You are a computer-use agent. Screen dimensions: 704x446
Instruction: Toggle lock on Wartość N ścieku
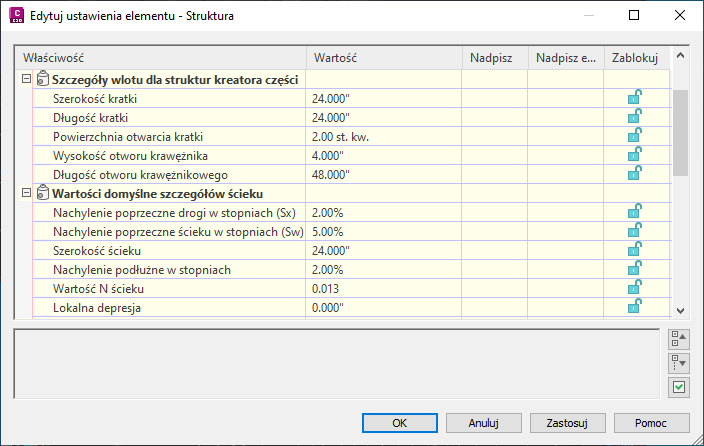(634, 288)
